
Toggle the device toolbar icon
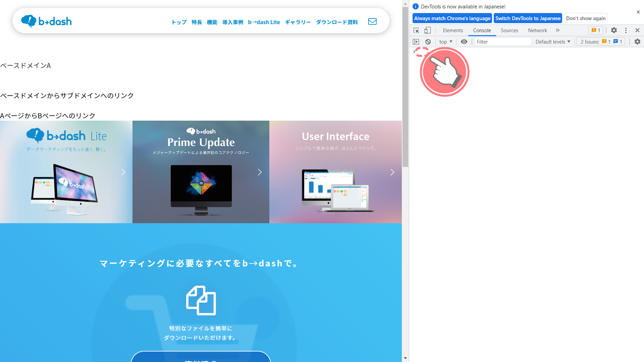[427, 30]
